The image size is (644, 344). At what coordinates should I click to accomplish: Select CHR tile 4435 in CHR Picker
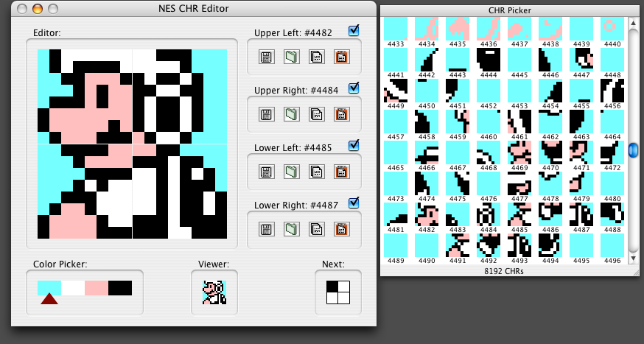point(458,29)
